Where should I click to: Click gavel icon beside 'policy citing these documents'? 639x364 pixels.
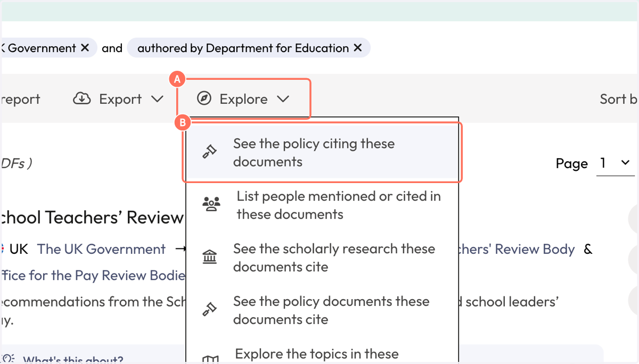[209, 153]
